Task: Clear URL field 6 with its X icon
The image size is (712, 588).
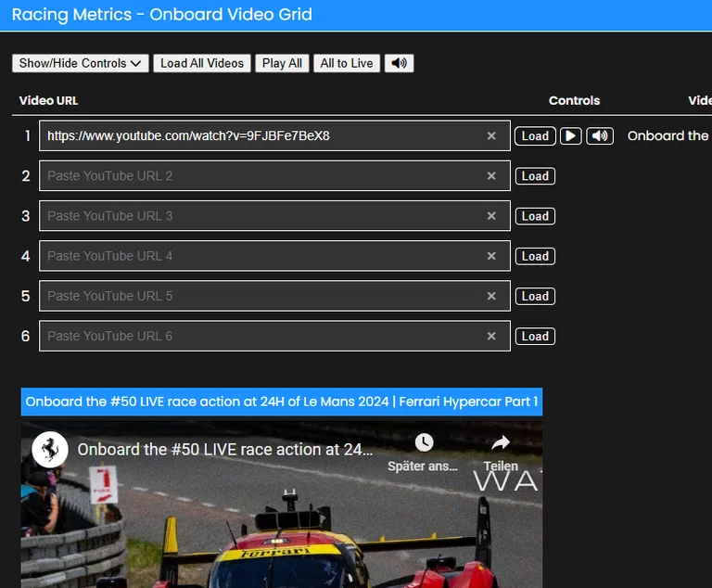Action: coord(491,336)
